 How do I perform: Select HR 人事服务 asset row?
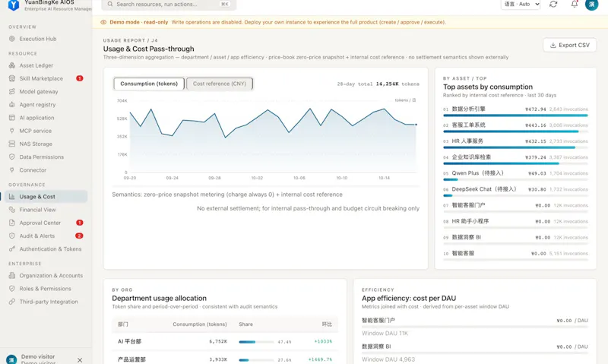(x=515, y=143)
